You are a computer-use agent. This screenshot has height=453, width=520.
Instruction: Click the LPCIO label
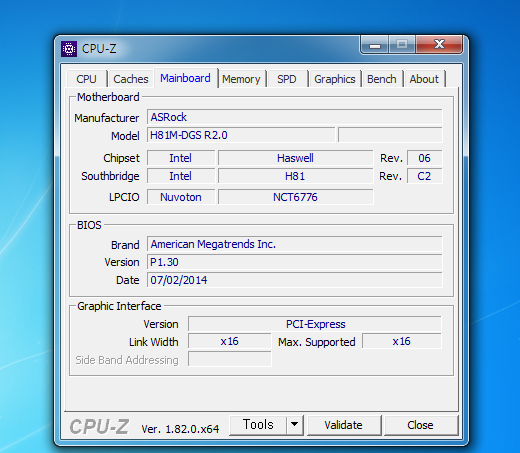[124, 197]
